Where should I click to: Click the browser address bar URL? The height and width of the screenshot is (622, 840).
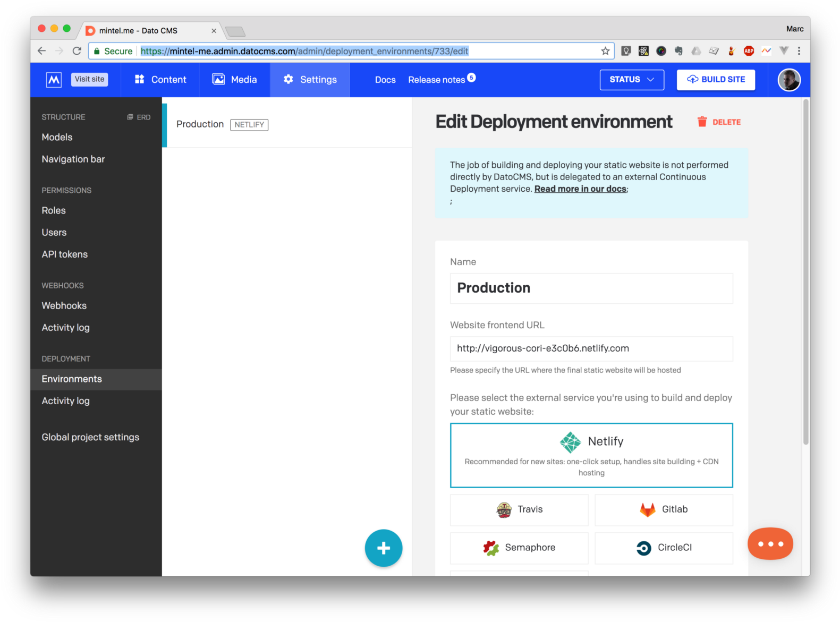click(304, 51)
